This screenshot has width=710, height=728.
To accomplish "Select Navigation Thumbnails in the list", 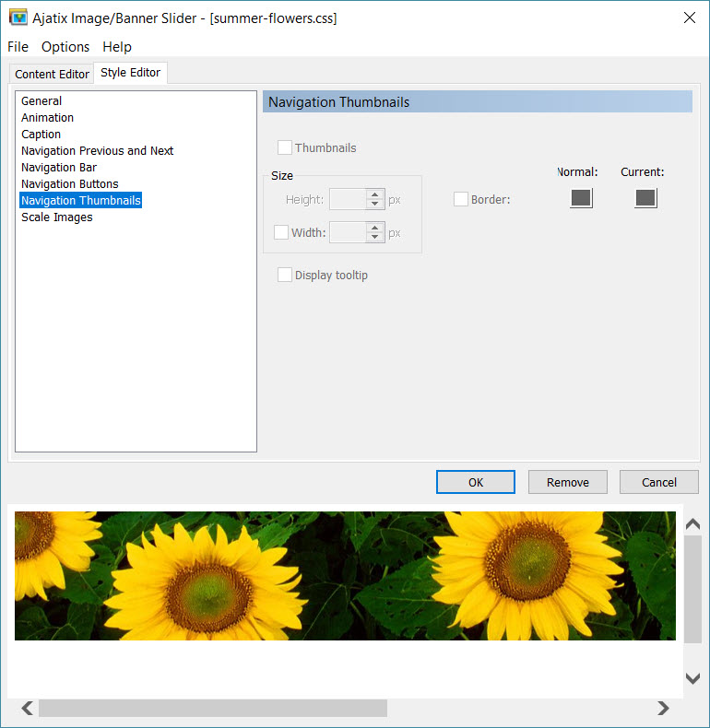I will (x=81, y=201).
